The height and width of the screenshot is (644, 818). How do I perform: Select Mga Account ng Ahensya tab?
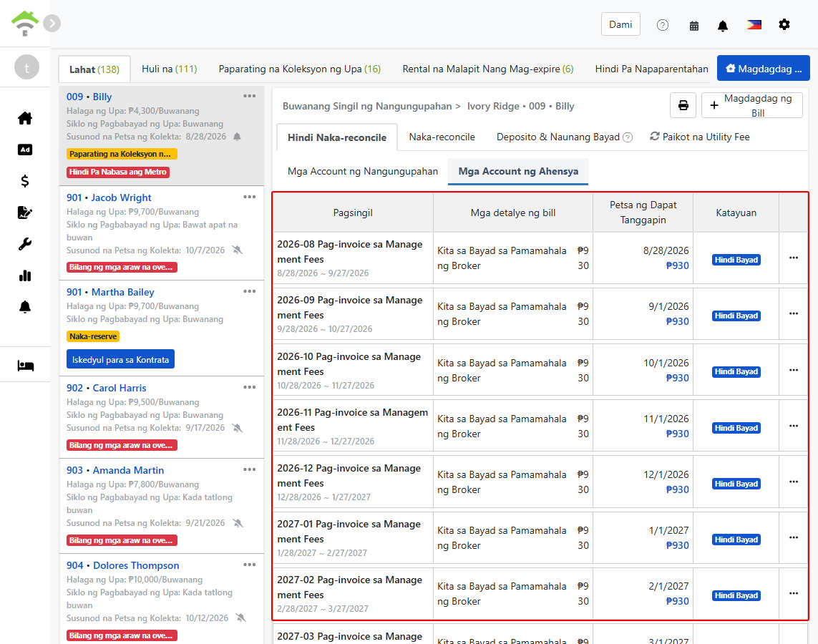tap(518, 172)
